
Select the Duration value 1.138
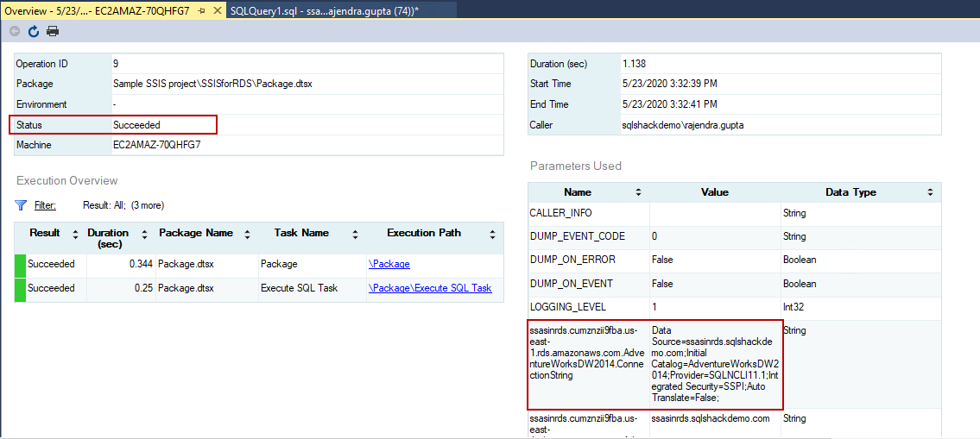[634, 64]
